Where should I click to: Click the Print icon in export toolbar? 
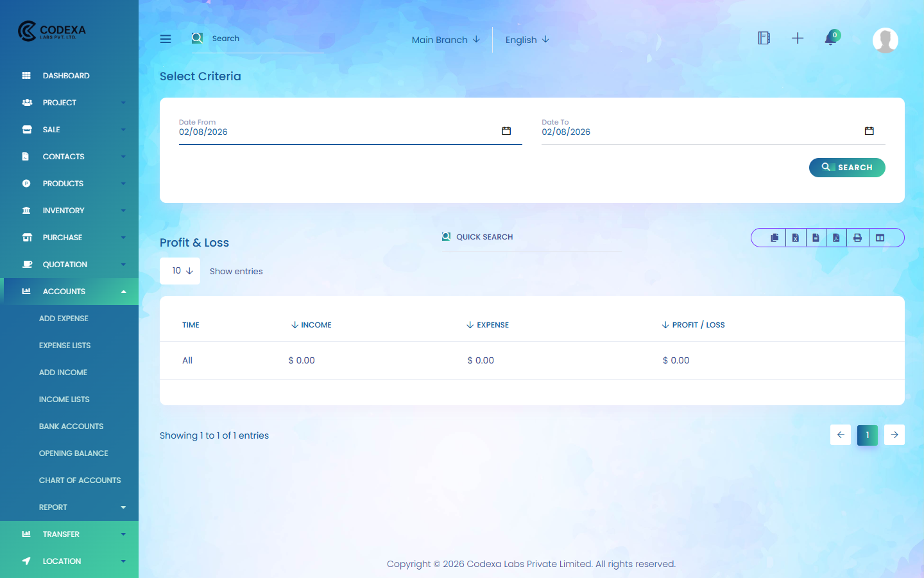857,238
